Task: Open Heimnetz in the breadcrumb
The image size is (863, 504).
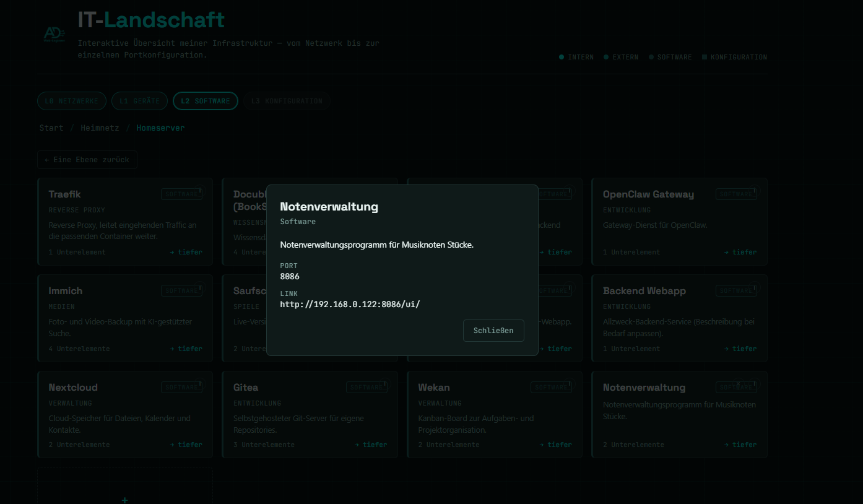Action: click(x=101, y=128)
